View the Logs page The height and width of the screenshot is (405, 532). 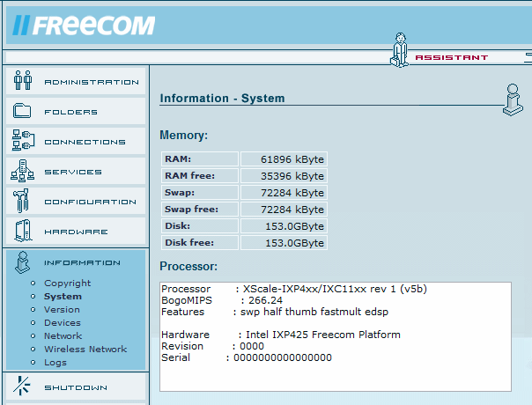click(55, 363)
